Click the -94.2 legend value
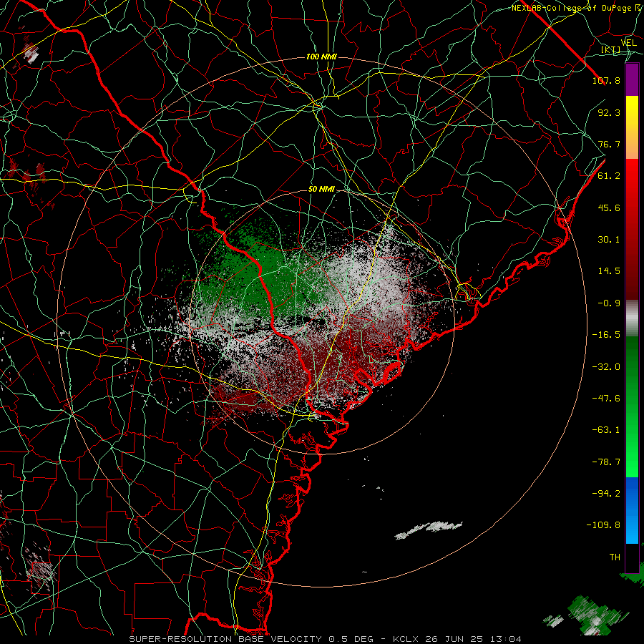The width and height of the screenshot is (644, 644). [606, 494]
